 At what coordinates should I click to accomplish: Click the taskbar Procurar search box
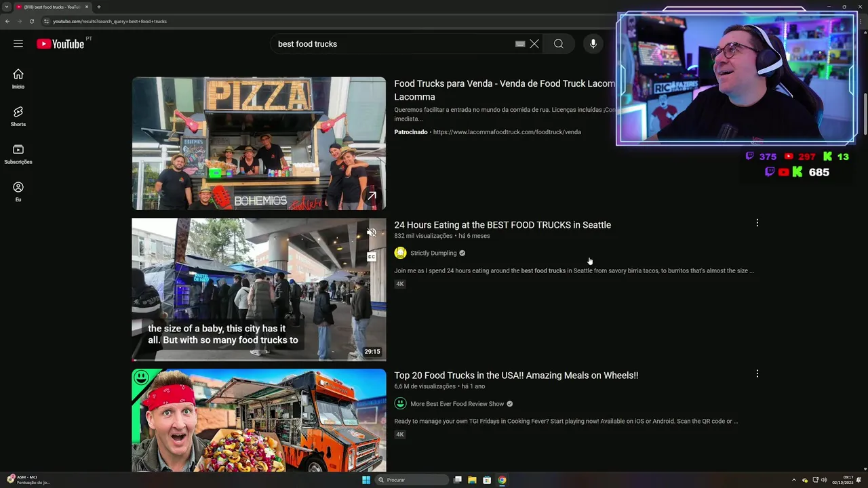tap(412, 480)
